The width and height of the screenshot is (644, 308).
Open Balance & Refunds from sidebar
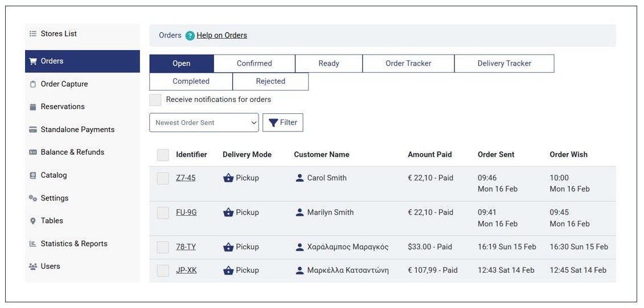click(x=83, y=153)
